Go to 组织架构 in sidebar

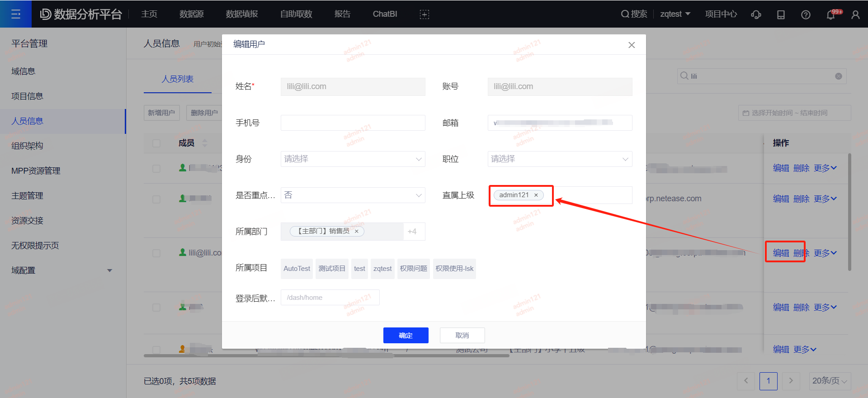(28, 146)
